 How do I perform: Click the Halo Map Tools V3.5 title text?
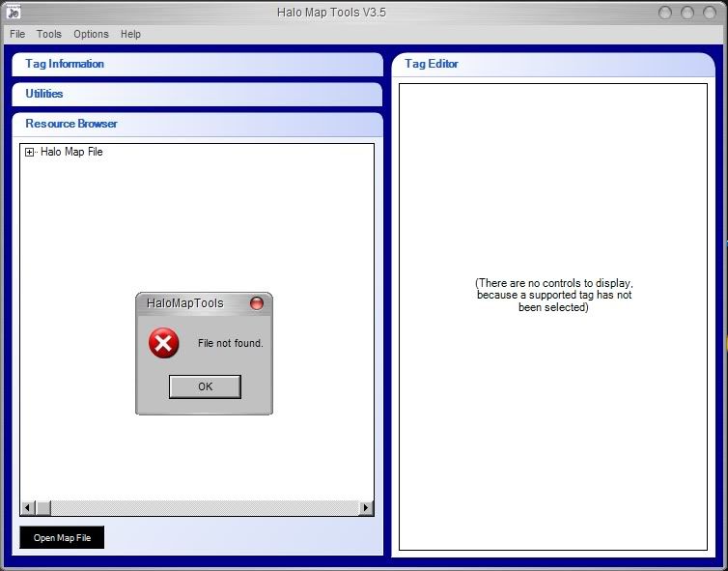331,13
